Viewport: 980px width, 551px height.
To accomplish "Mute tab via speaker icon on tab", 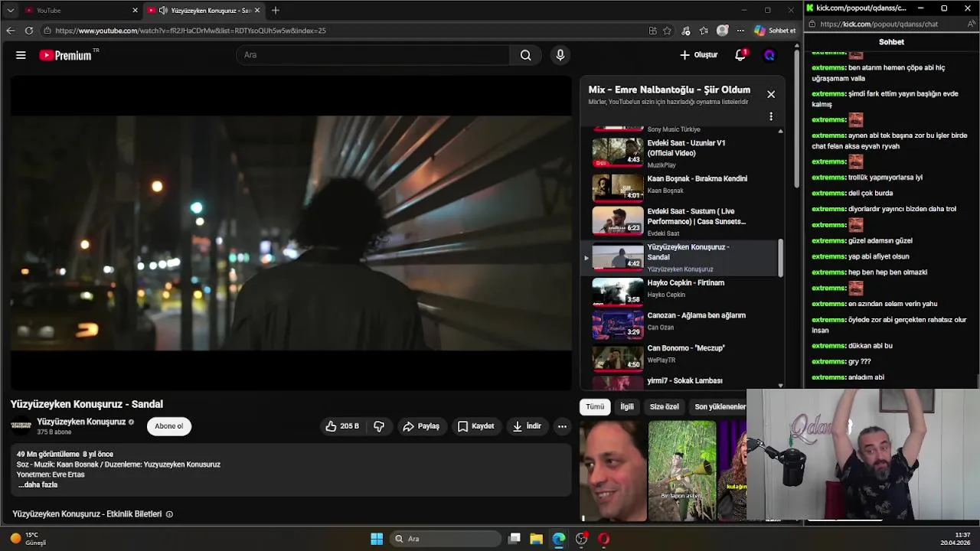I will click(x=163, y=10).
